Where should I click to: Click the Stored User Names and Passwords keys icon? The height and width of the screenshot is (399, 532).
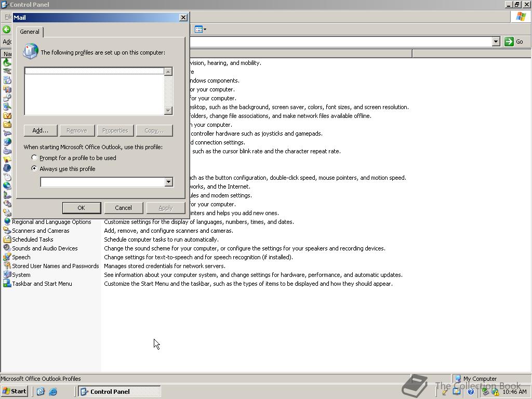coord(7,265)
